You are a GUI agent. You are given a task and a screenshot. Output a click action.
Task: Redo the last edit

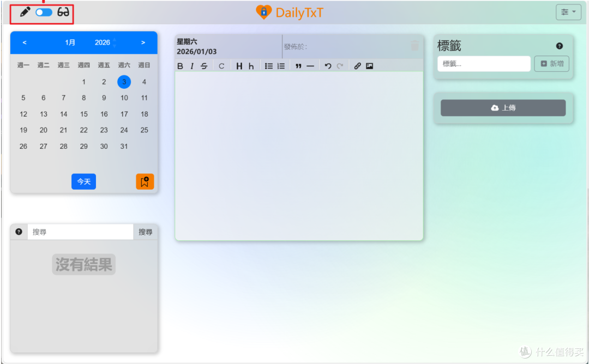click(x=340, y=66)
